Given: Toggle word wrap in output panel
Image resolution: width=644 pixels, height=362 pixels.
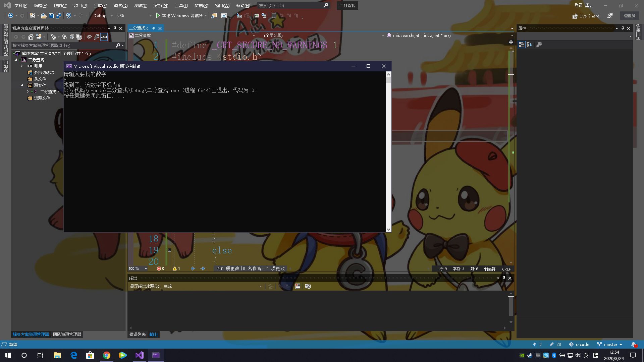Looking at the screenshot, I should point(308,286).
